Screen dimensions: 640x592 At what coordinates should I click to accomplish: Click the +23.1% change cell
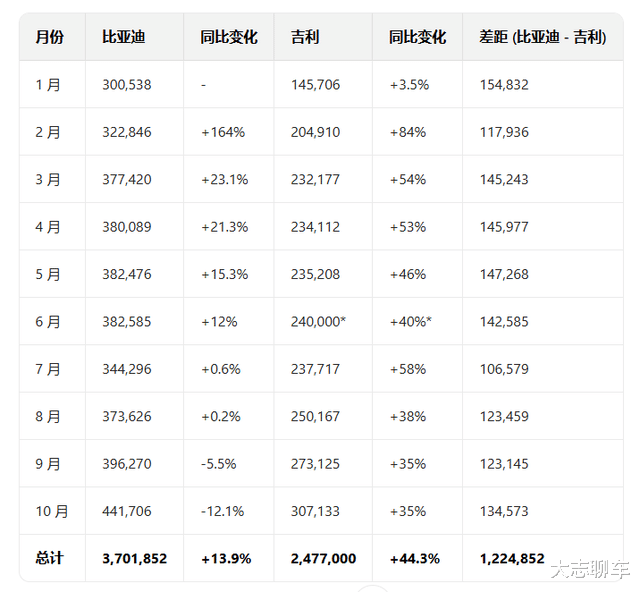tap(225, 180)
